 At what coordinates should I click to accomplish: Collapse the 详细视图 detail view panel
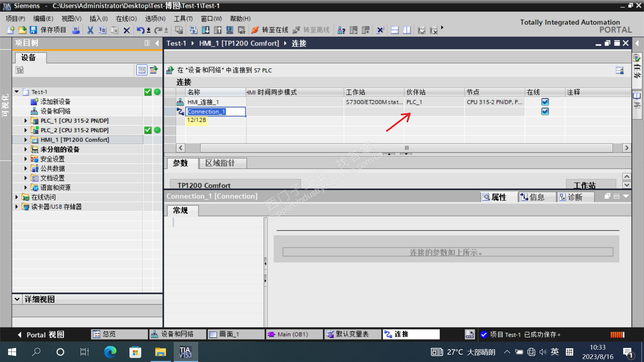[17, 299]
